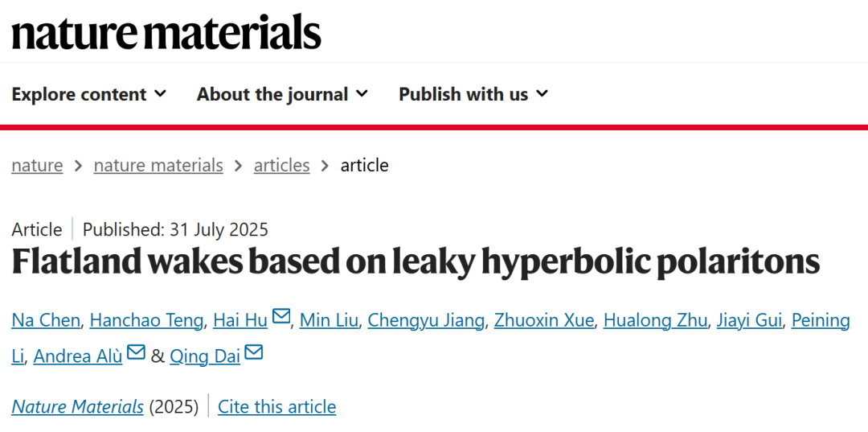Expand the Publish with us menu
The image size is (868, 432).
click(x=473, y=94)
